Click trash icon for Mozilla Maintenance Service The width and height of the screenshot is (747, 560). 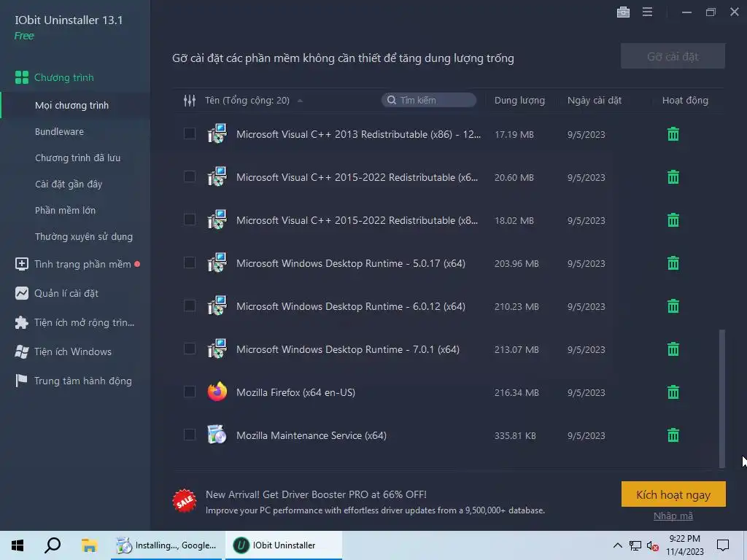tap(673, 435)
